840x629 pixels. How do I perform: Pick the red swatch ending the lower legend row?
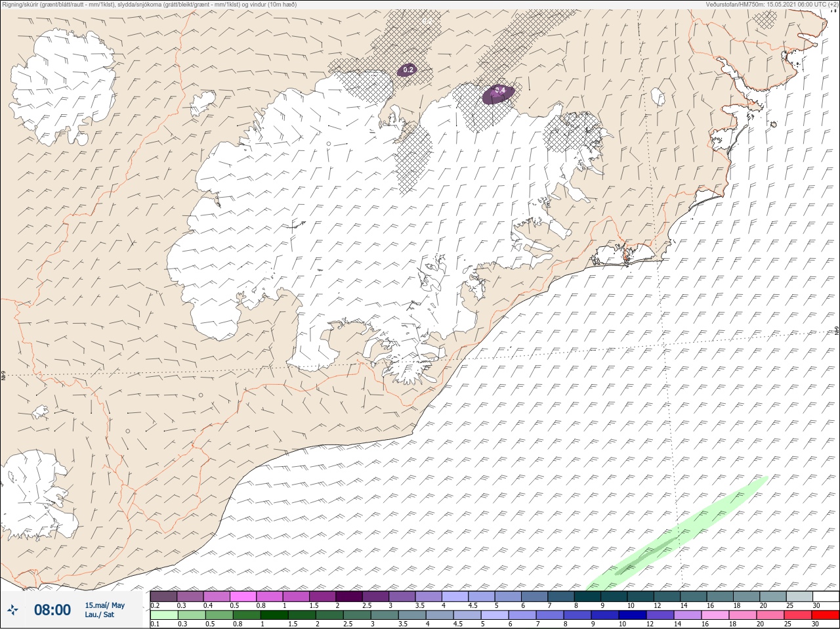[x=826, y=615]
